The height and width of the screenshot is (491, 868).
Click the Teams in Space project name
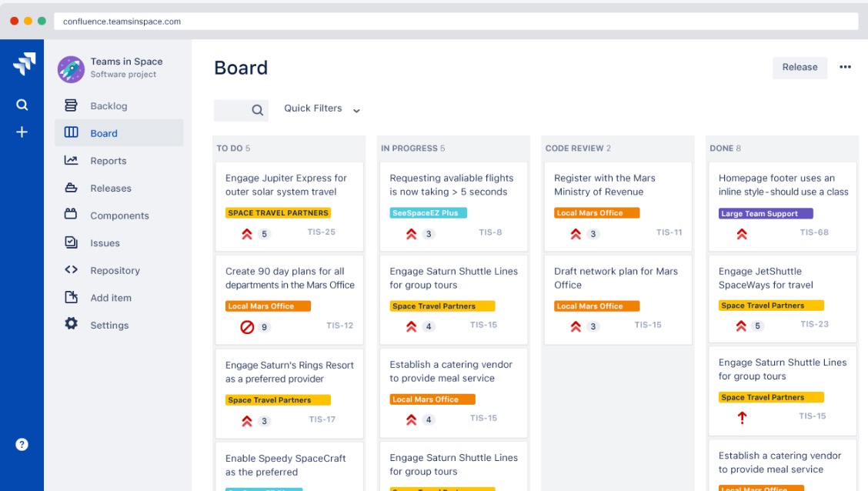tap(126, 62)
